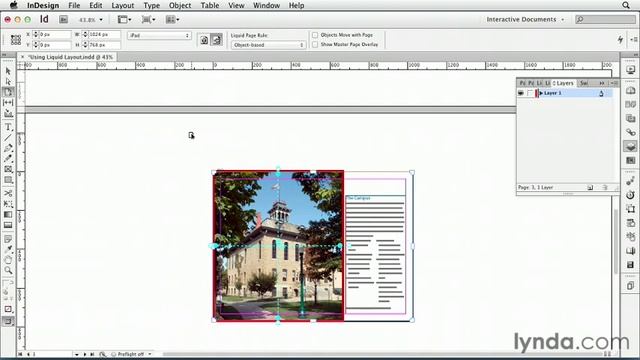This screenshot has height=360, width=640.
Task: Choose portrait page orientation icon
Action: coord(204,40)
